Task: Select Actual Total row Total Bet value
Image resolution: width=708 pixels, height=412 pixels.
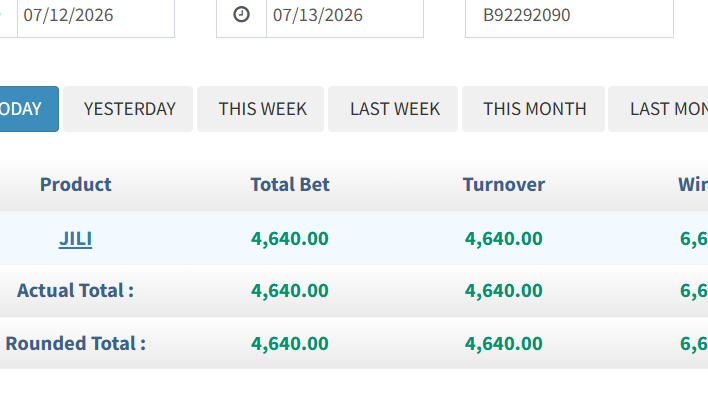Action: 290,290
